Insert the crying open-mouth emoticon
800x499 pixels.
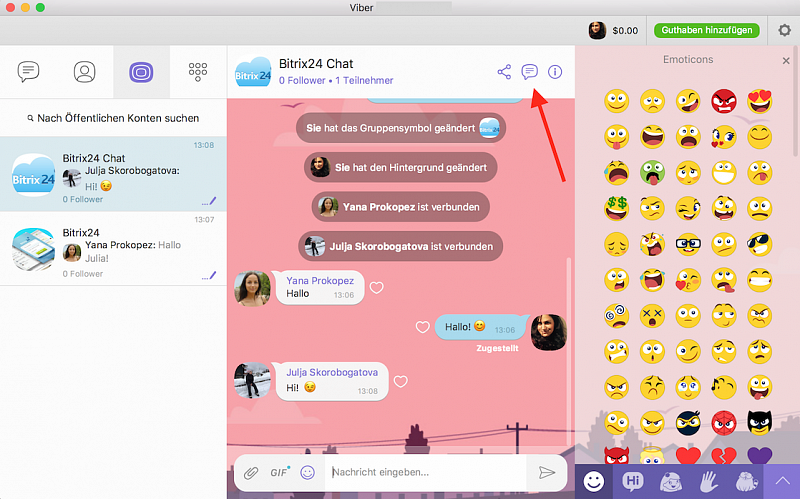point(617,172)
